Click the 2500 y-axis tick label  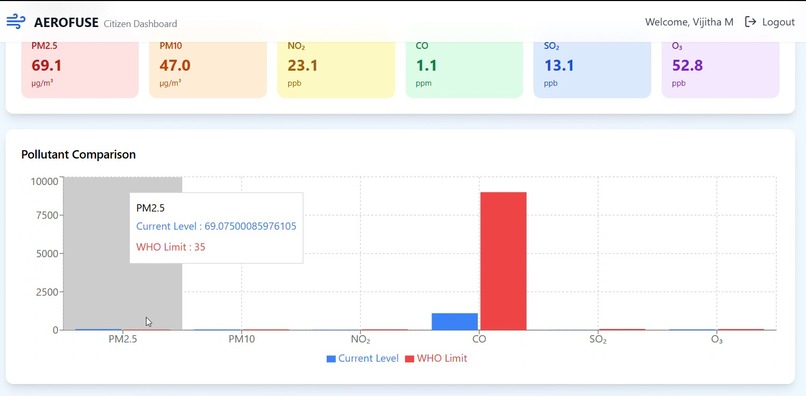coord(47,292)
